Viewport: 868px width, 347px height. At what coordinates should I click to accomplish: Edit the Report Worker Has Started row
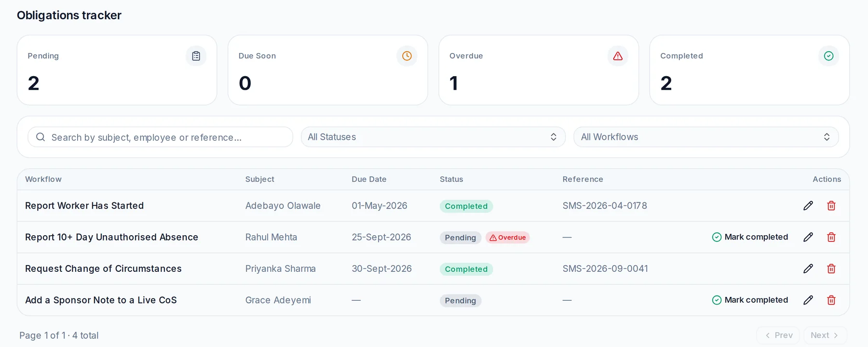click(x=808, y=206)
